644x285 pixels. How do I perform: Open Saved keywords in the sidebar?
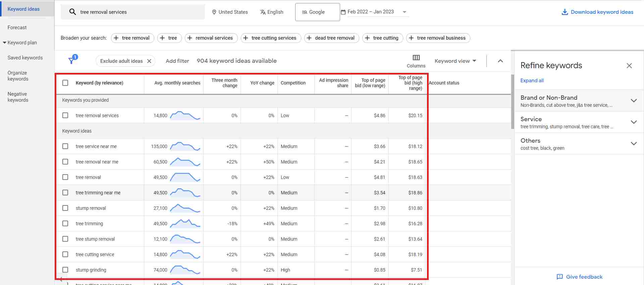point(25,58)
